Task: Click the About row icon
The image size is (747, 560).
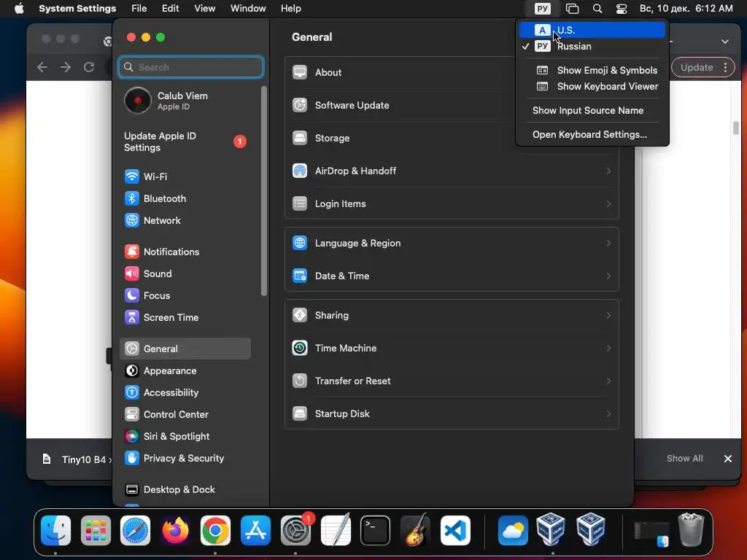Action: [x=300, y=72]
